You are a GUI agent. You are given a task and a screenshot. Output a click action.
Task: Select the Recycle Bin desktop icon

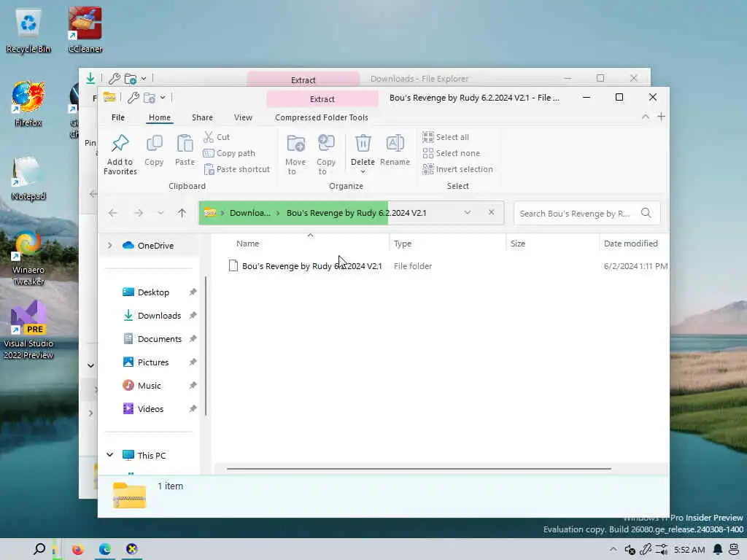(x=28, y=29)
